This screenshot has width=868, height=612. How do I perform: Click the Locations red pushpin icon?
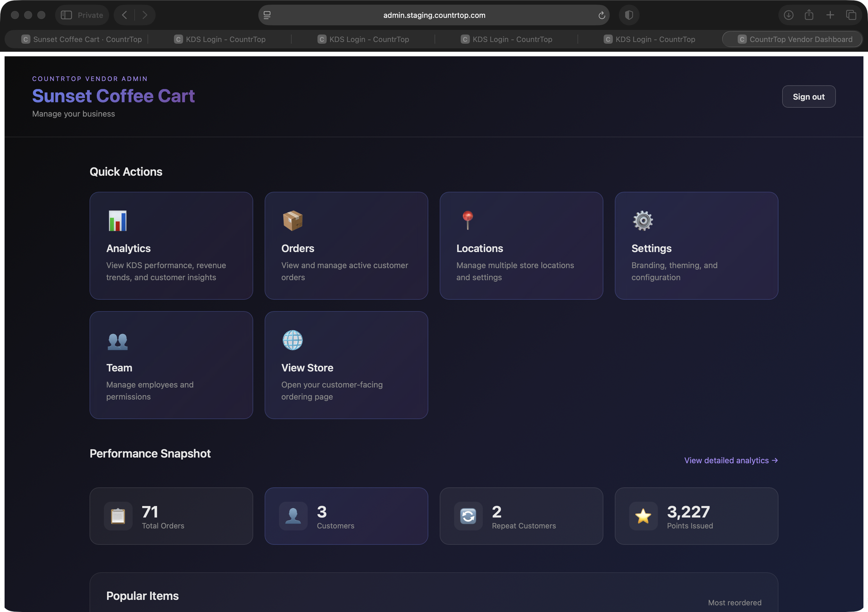[x=468, y=220]
